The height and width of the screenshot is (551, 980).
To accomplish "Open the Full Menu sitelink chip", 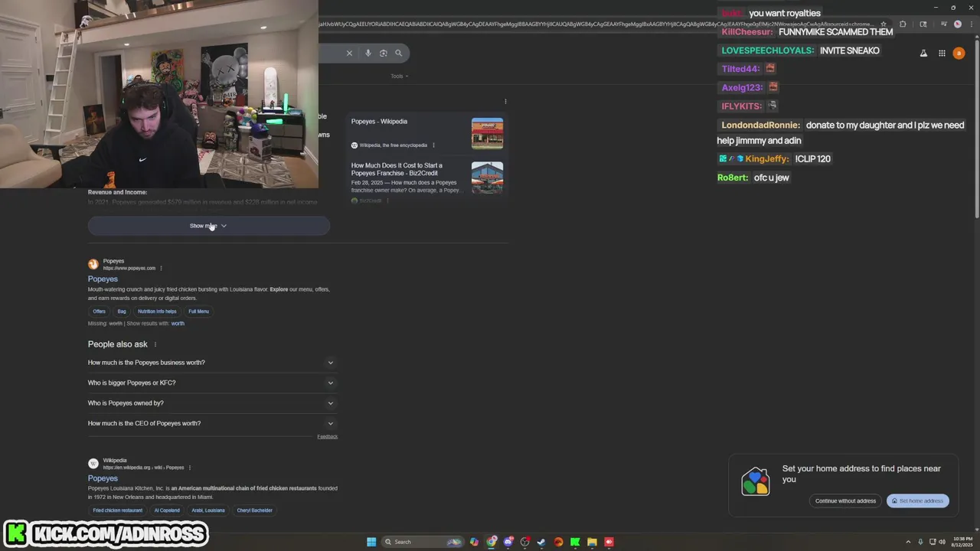I will pyautogui.click(x=198, y=311).
